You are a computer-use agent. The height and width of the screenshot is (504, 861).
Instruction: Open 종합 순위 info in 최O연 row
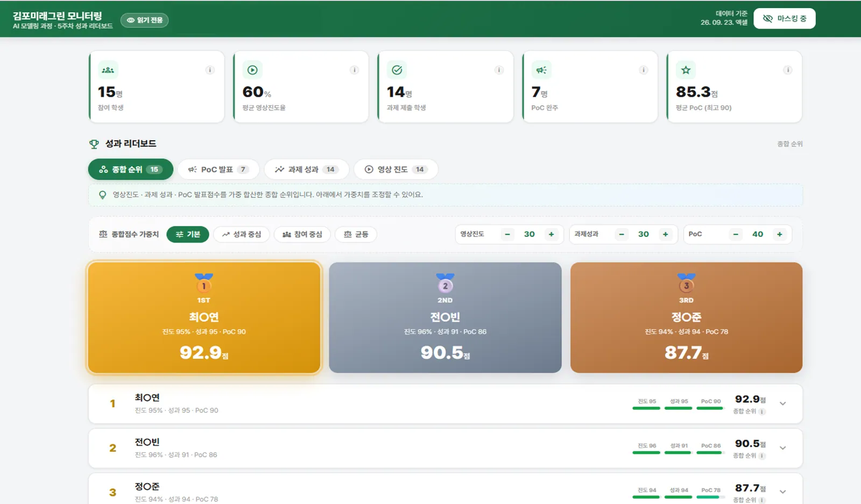(762, 411)
